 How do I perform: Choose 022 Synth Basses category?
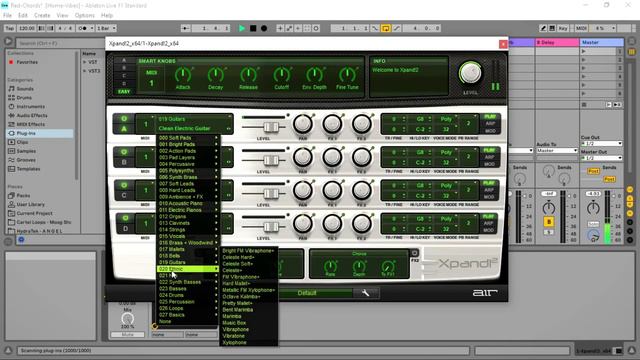pos(188,282)
